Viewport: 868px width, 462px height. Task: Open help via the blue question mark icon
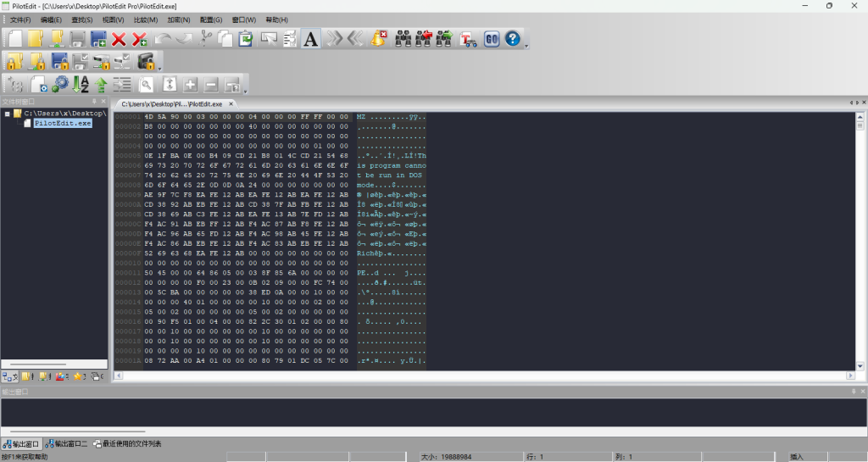pos(513,39)
